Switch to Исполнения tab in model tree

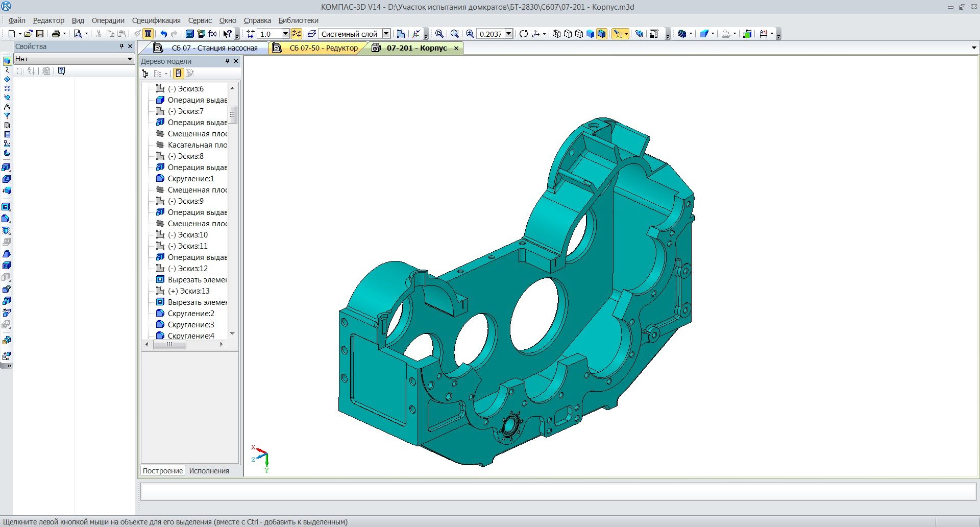coord(209,471)
